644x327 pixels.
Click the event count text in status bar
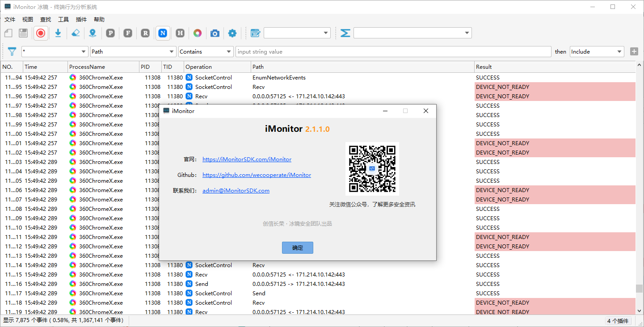click(63, 320)
